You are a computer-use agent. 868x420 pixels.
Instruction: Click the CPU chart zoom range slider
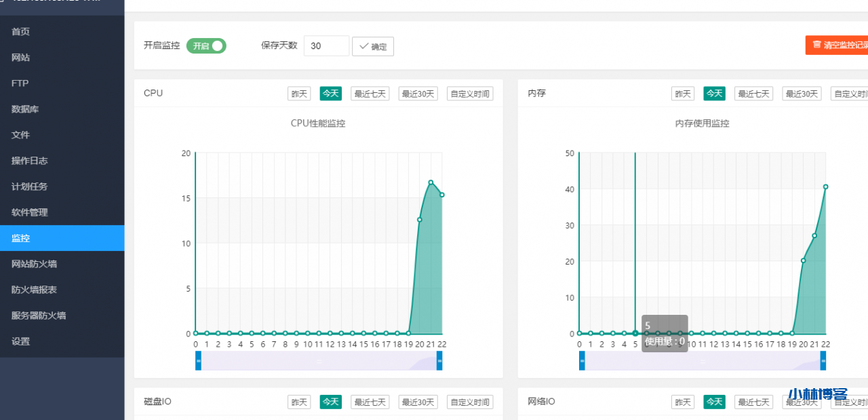(319, 360)
